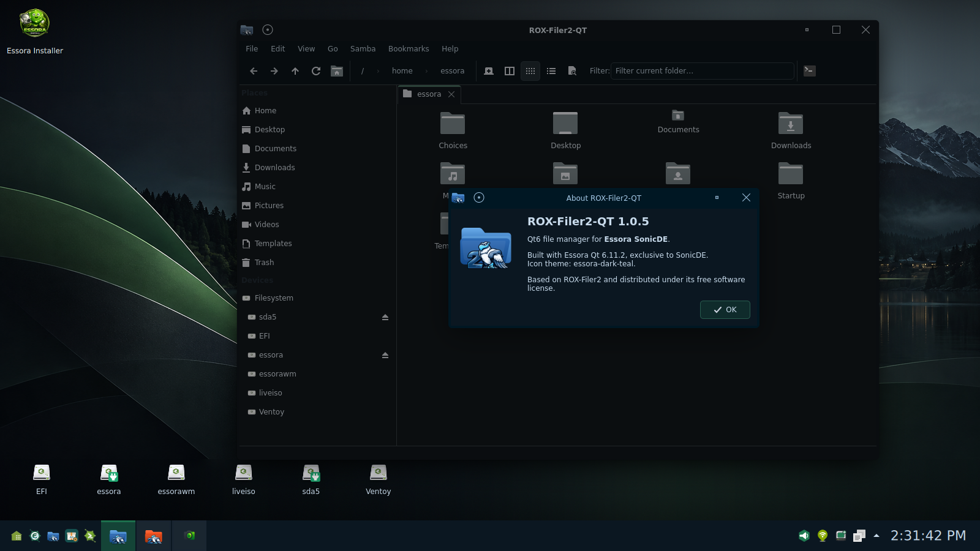Screen dimensions: 980x551
Task: Click the add bookmark toolbar icon
Action: (489, 71)
